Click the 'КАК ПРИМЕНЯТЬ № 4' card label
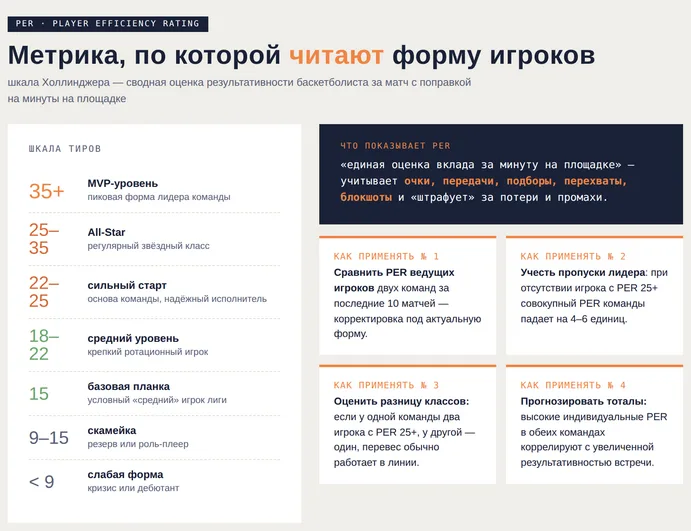 pos(573,385)
